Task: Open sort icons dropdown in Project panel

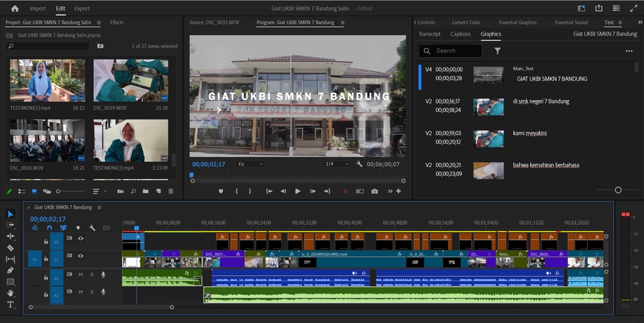Action: 100,191
